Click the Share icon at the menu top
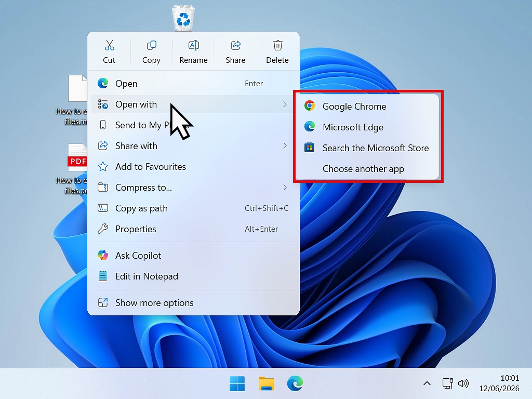Viewport: 532px width, 399px height. tap(235, 45)
